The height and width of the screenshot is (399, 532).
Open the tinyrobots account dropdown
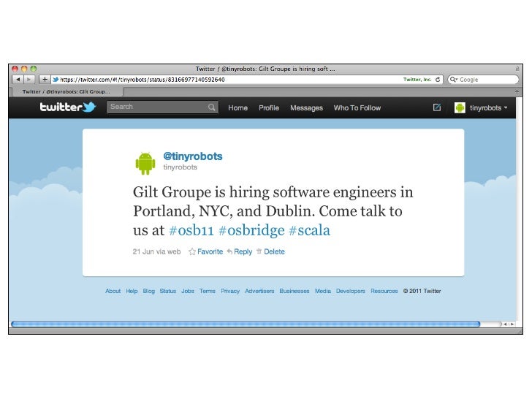coord(481,108)
